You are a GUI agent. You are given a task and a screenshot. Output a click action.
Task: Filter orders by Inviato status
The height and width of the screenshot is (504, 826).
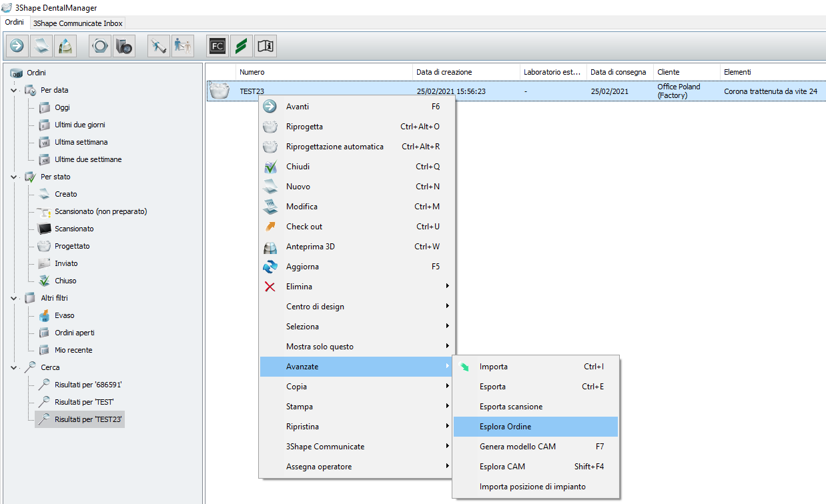(66, 263)
